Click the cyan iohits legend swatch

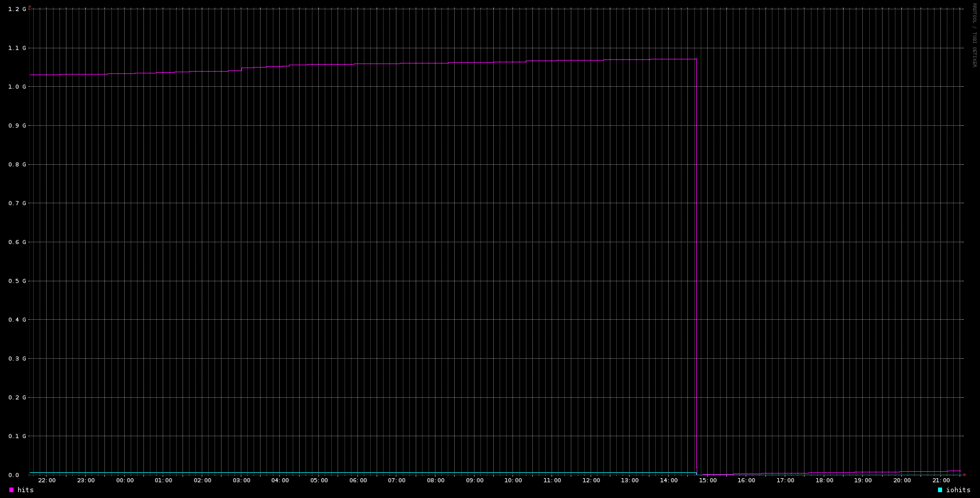click(x=940, y=490)
